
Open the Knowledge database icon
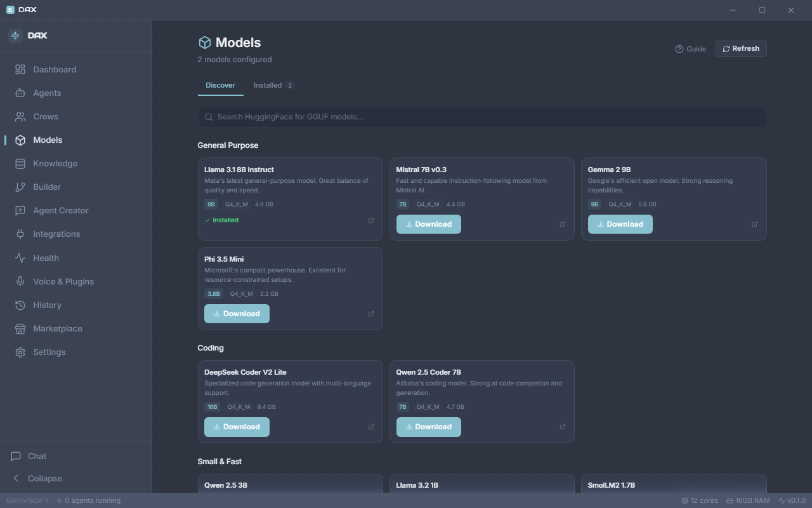[20, 163]
